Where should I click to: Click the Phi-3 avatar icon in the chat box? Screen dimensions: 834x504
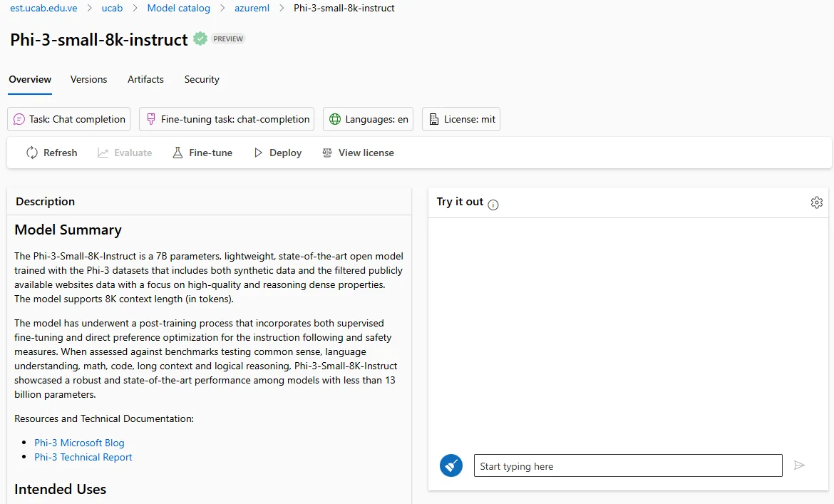[x=451, y=465]
